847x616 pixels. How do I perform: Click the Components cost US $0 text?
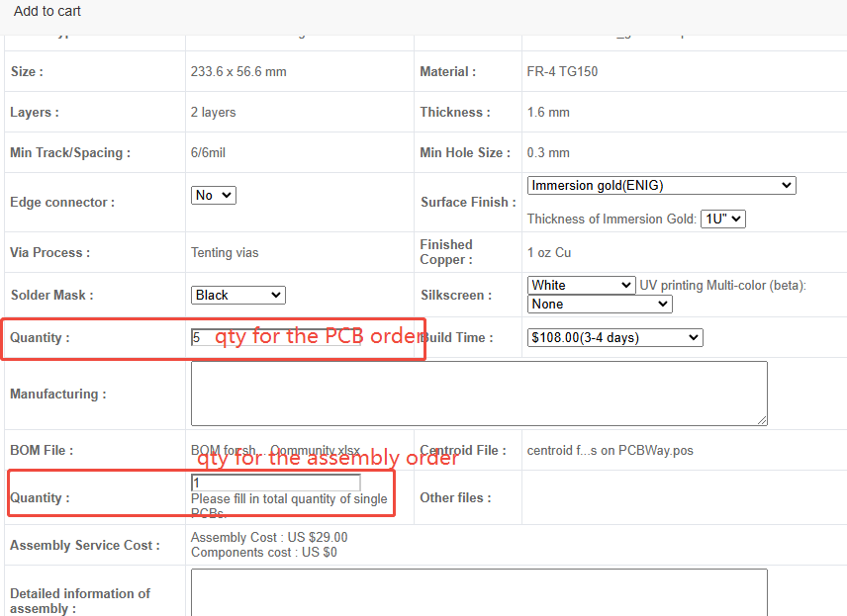(x=263, y=553)
